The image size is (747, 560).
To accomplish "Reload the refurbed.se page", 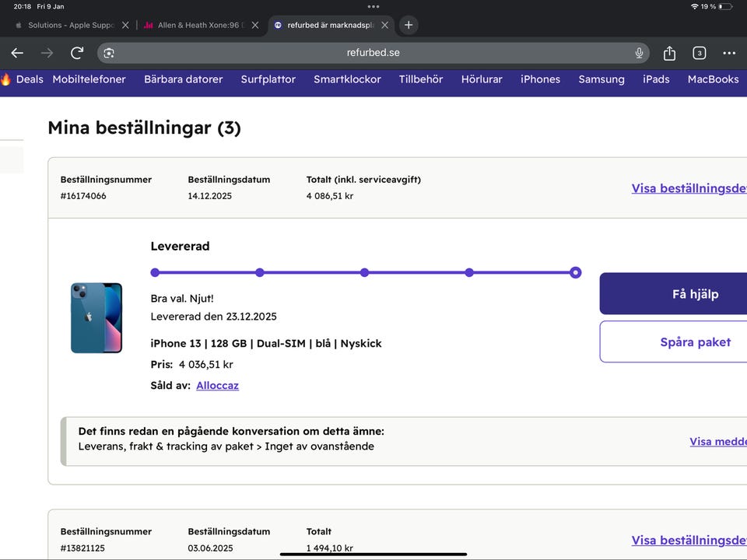I will click(77, 53).
